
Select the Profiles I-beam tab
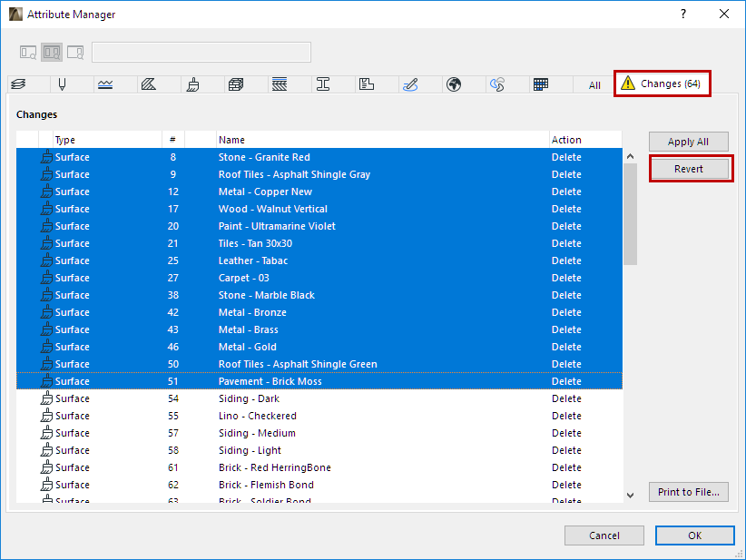point(322,84)
